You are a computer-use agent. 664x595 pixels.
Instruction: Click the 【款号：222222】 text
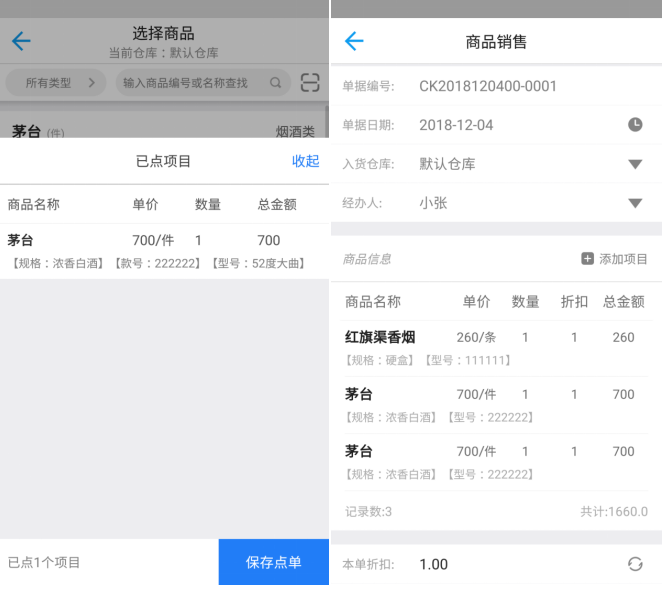[157, 263]
